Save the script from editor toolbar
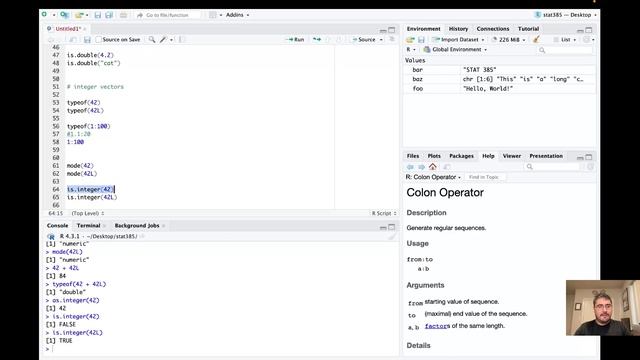Viewport: 640px width, 360px height. (x=87, y=40)
